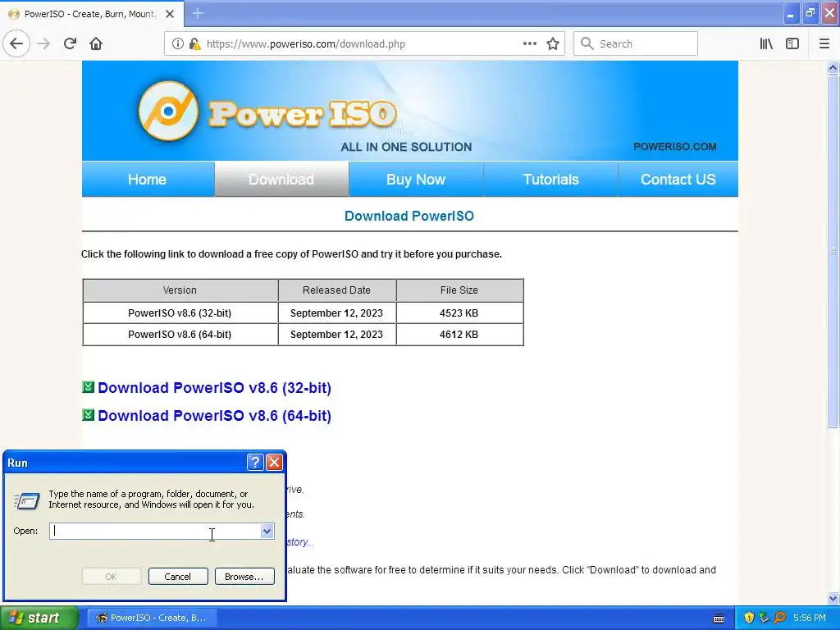Click the scrollbar down arrow
The image size is (840, 630).
coord(833,598)
